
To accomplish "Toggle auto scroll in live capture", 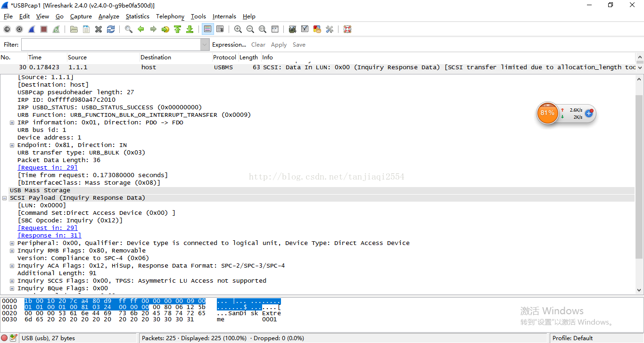I will click(x=220, y=29).
